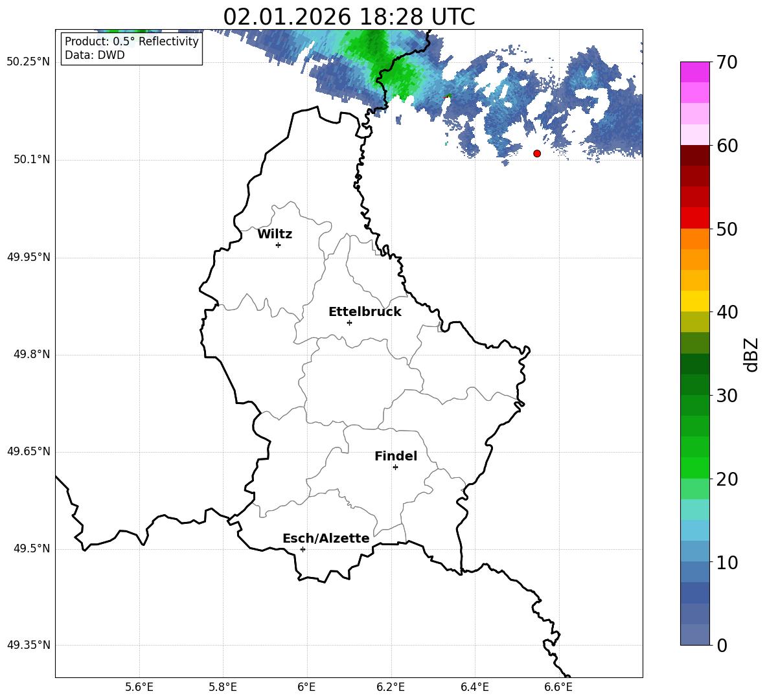Image resolution: width=767 pixels, height=700 pixels.
Task: Pick the orange colorbar segment below 50
Action: coord(694,238)
